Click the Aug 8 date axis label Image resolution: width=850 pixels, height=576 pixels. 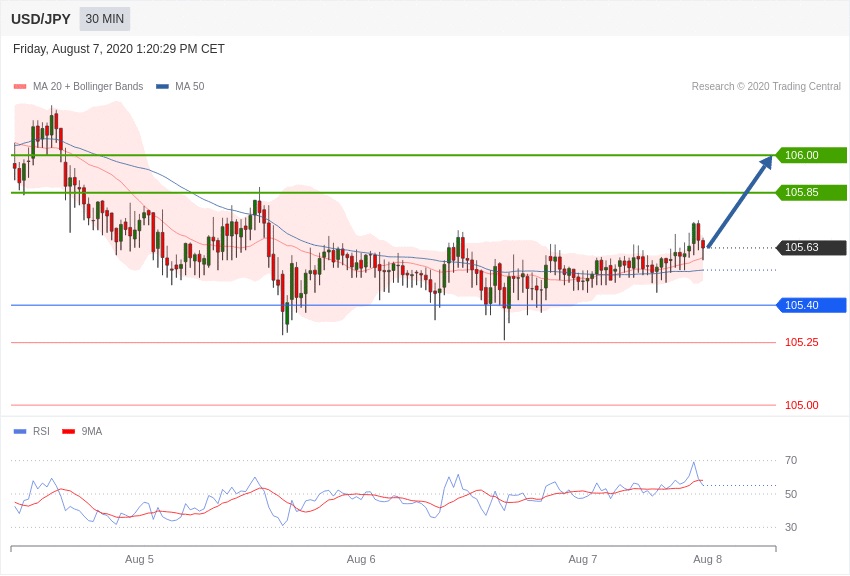click(707, 559)
